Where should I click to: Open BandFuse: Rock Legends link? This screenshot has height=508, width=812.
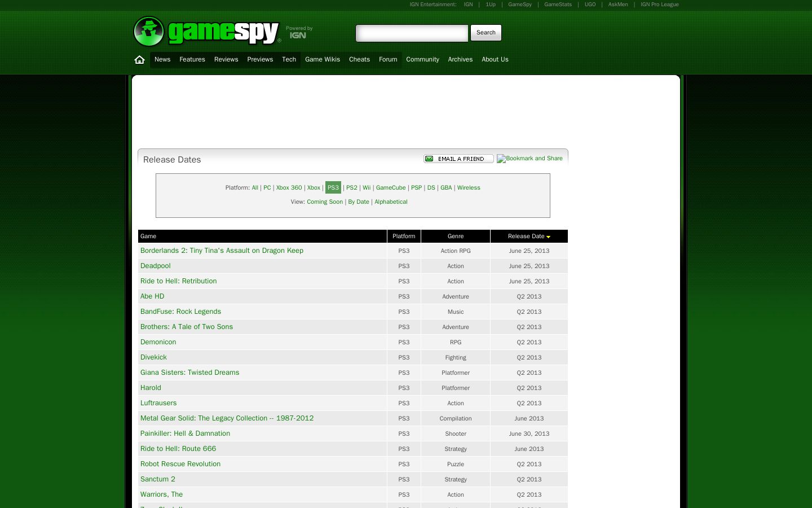(x=180, y=312)
